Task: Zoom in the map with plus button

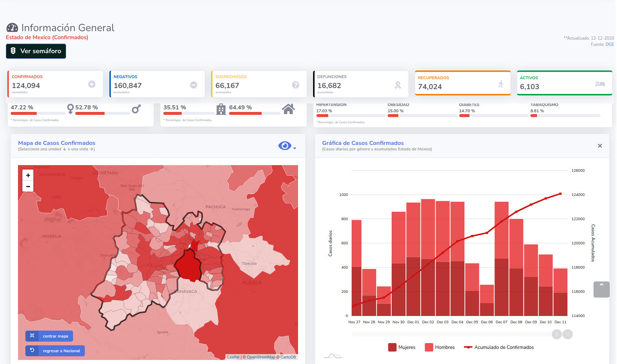Action: pos(28,175)
